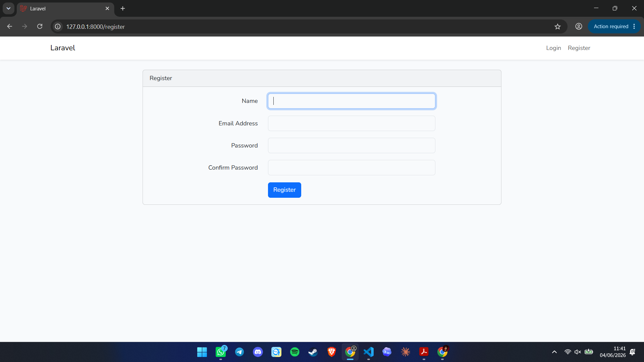Open Spotify from the taskbar
Image resolution: width=644 pixels, height=362 pixels.
click(295, 352)
